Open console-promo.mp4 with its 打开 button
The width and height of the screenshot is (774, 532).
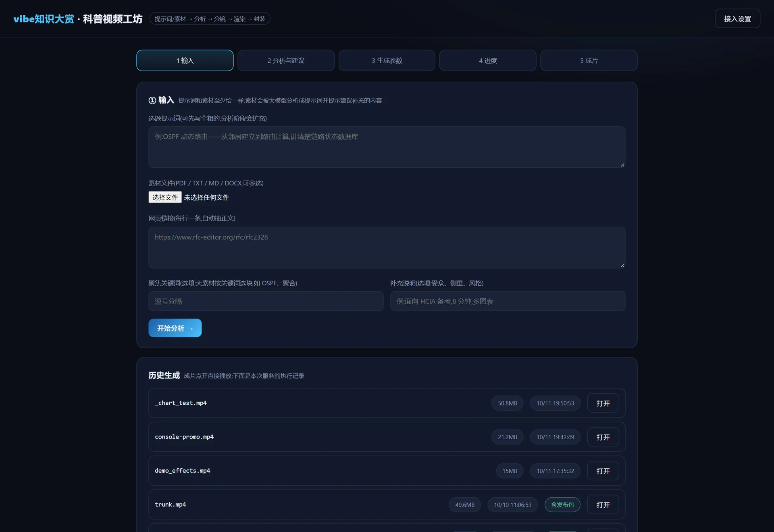[603, 437]
